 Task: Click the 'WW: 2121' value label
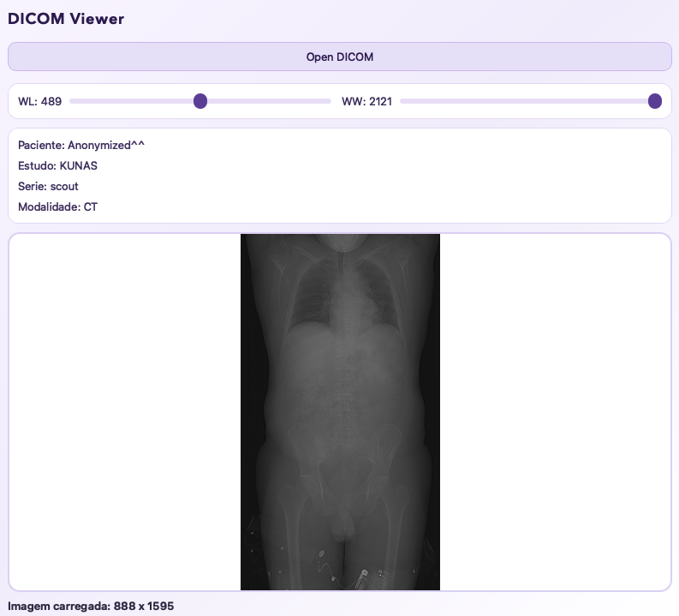(366, 101)
